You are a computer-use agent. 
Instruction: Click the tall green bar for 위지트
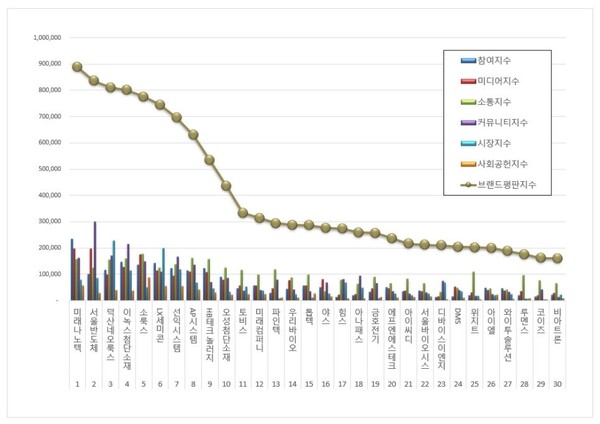click(473, 286)
